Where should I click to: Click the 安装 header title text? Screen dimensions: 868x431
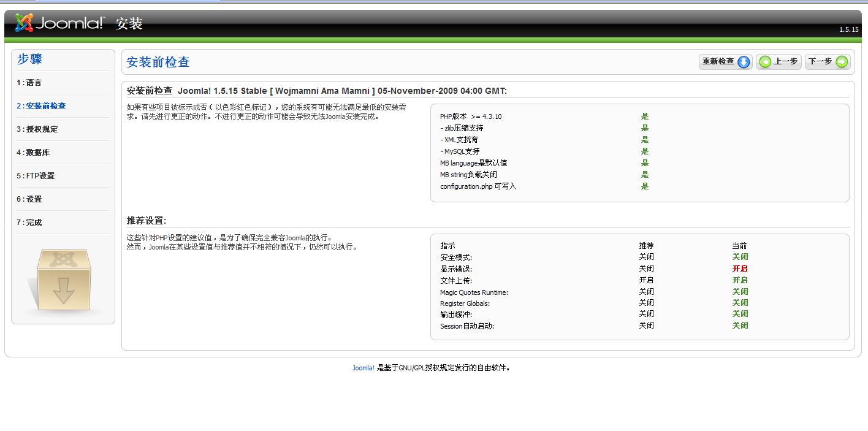click(x=129, y=24)
